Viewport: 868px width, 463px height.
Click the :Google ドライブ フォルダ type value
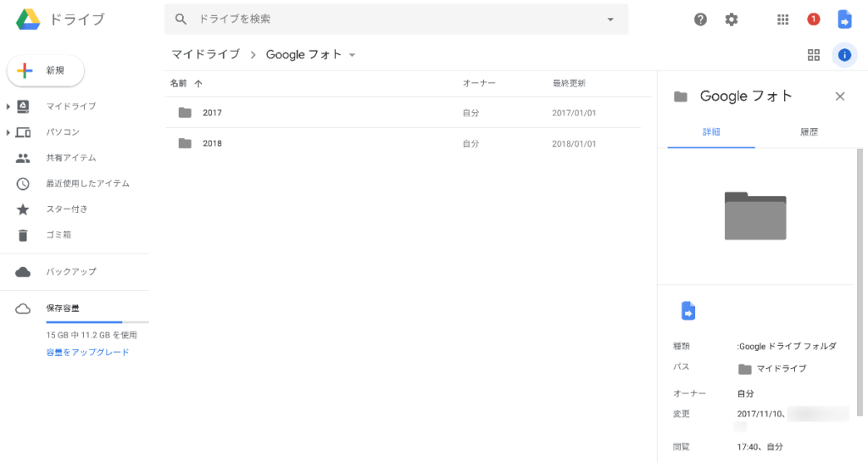(x=787, y=346)
